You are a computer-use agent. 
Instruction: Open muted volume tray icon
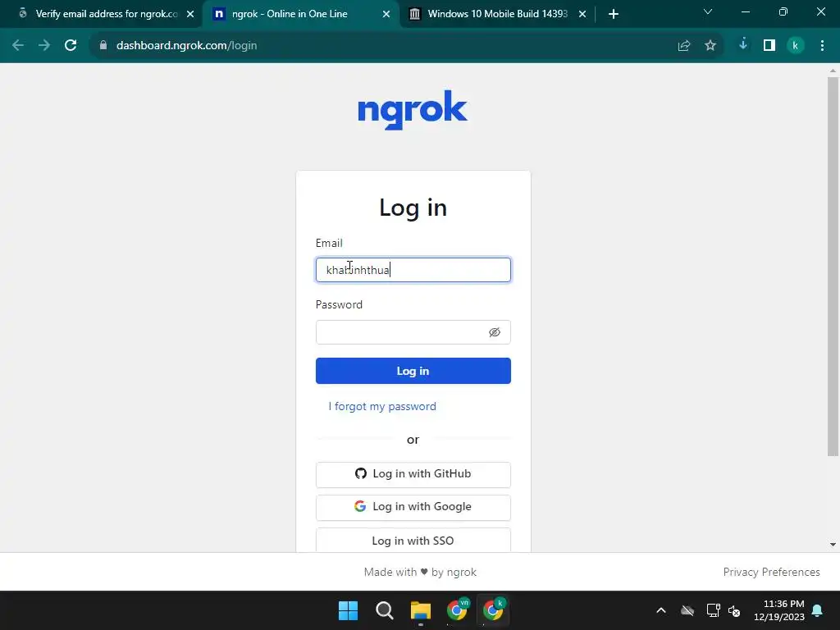pos(734,610)
